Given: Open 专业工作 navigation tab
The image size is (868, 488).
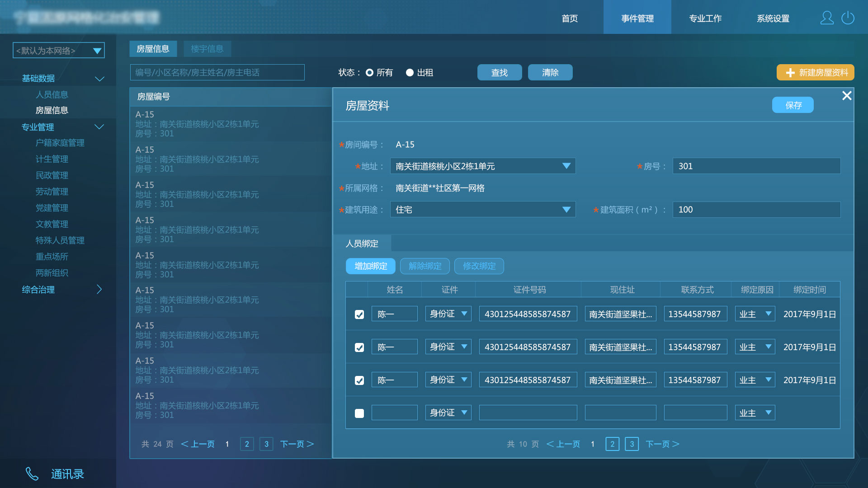Looking at the screenshot, I should pyautogui.click(x=705, y=18).
